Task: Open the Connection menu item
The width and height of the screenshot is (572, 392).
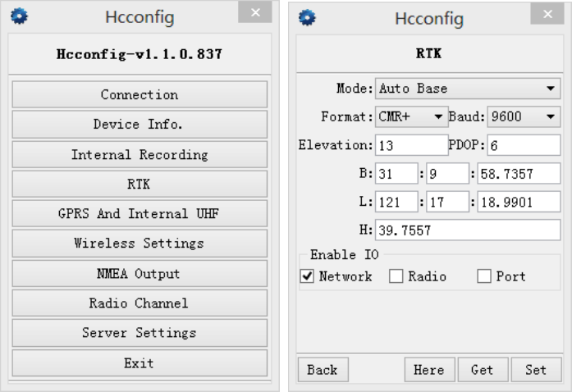Action: pyautogui.click(x=140, y=95)
